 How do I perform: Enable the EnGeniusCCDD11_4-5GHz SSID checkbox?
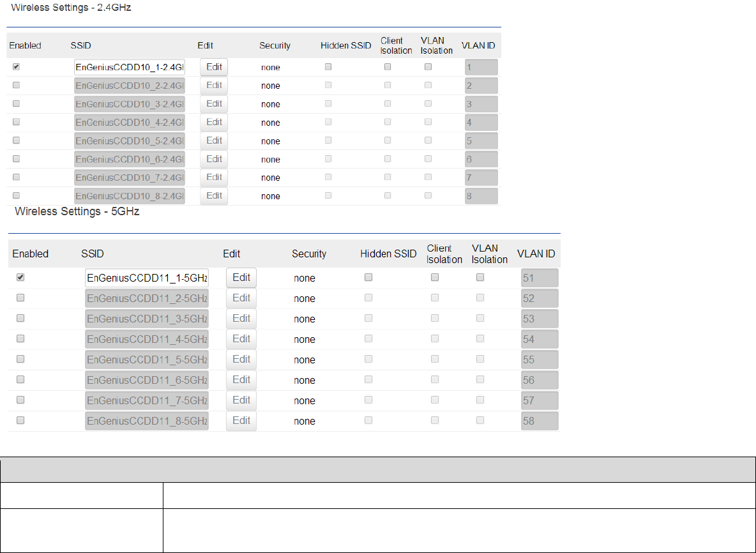tap(20, 339)
